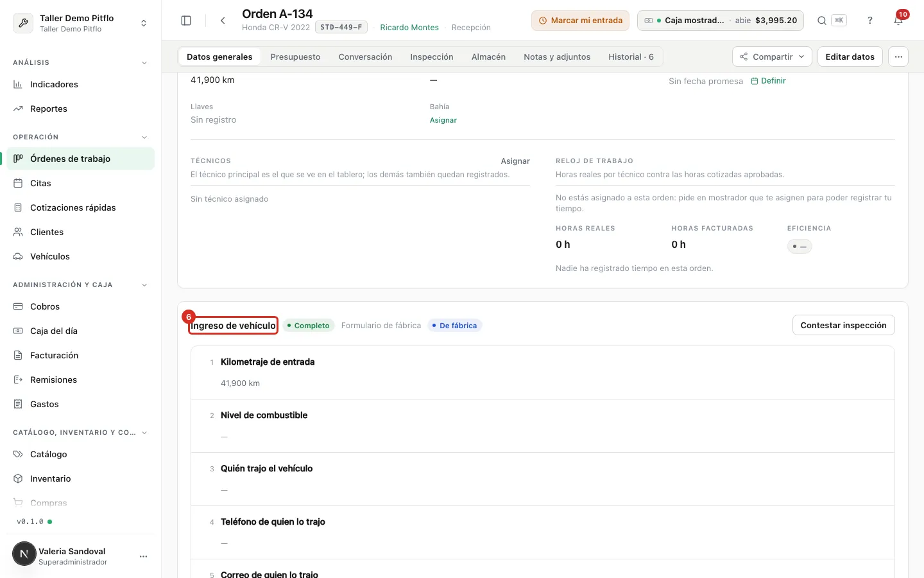Screen dimensions: 924x578
Task: Click the Citas calendar icon
Action: click(18, 183)
